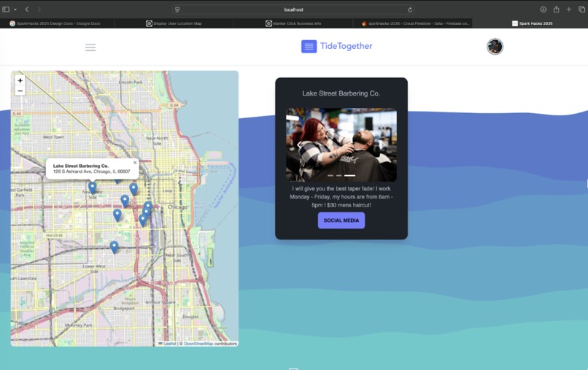
Task: Jump to the first carousel slide indicator
Action: click(330, 175)
